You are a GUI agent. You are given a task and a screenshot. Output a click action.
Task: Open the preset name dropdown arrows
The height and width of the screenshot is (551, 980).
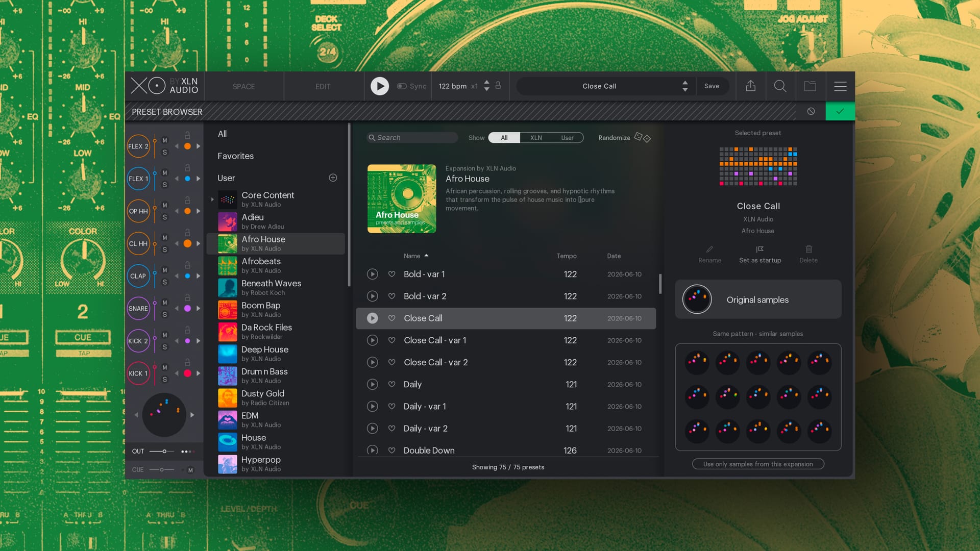pos(685,86)
